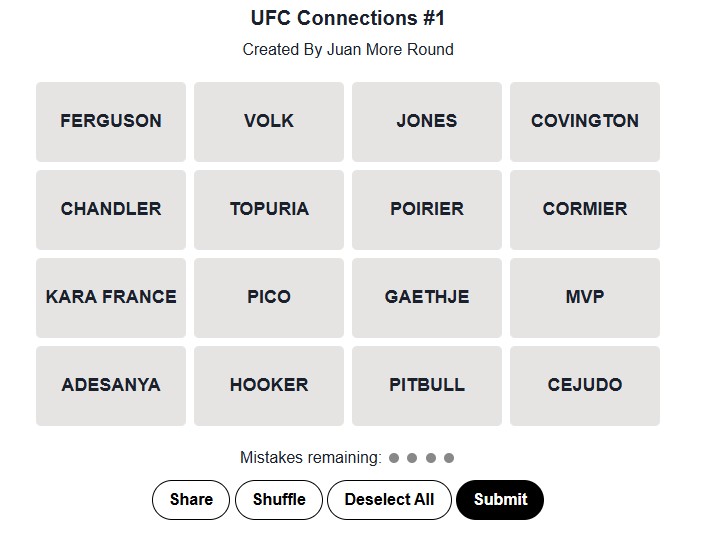This screenshot has width=711, height=534.
Task: Toggle the PITBULL tile
Action: tap(427, 385)
